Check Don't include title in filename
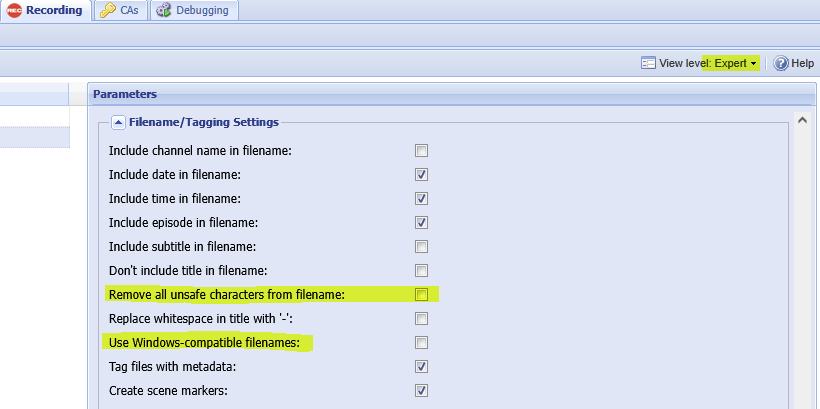Screen dimensions: 820x409 (x=422, y=271)
